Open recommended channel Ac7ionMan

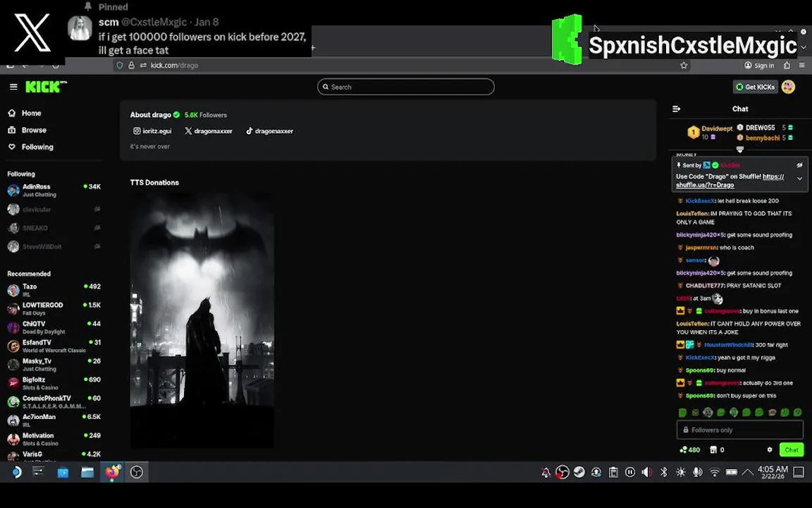54,421
